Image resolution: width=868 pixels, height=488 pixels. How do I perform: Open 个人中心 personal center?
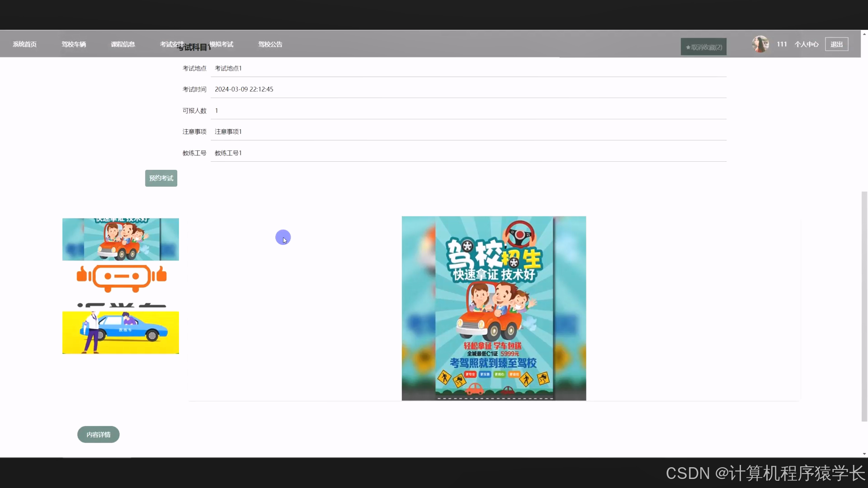point(807,44)
